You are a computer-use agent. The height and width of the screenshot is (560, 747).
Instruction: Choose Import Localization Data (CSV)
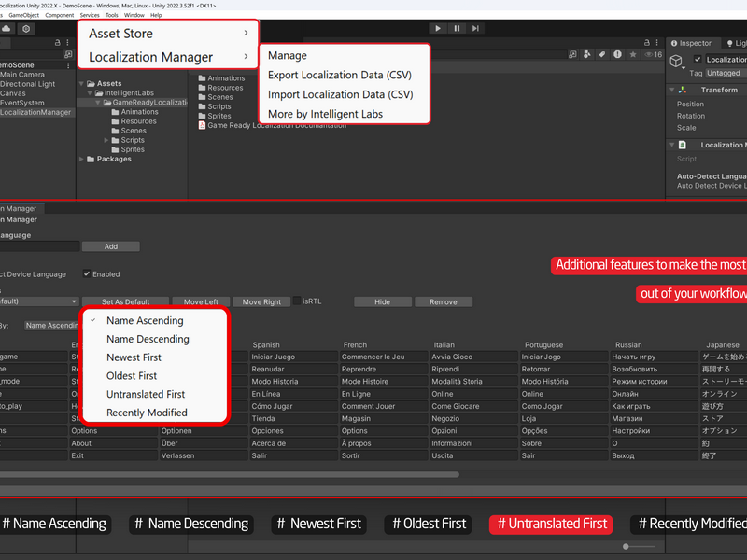345,95
